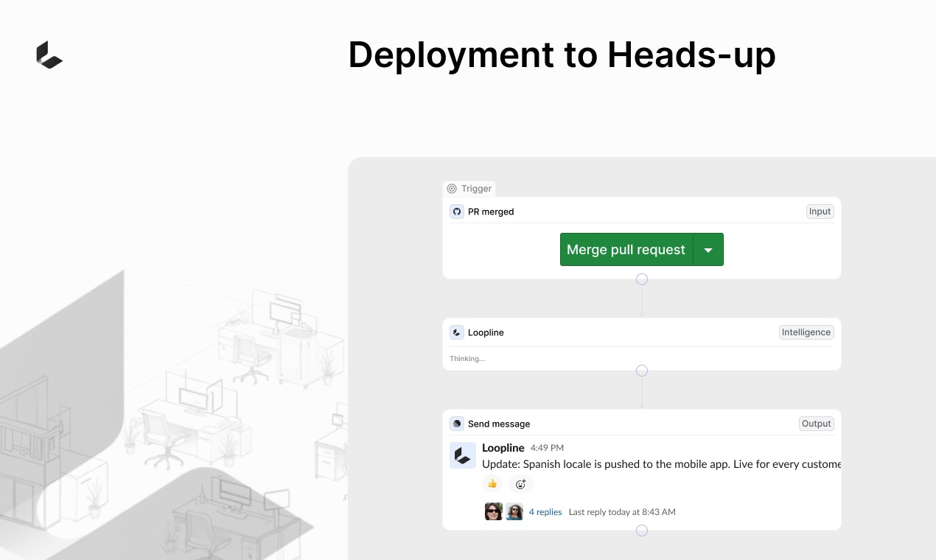
Task: Open the merge options dropdown arrow
Action: click(708, 250)
